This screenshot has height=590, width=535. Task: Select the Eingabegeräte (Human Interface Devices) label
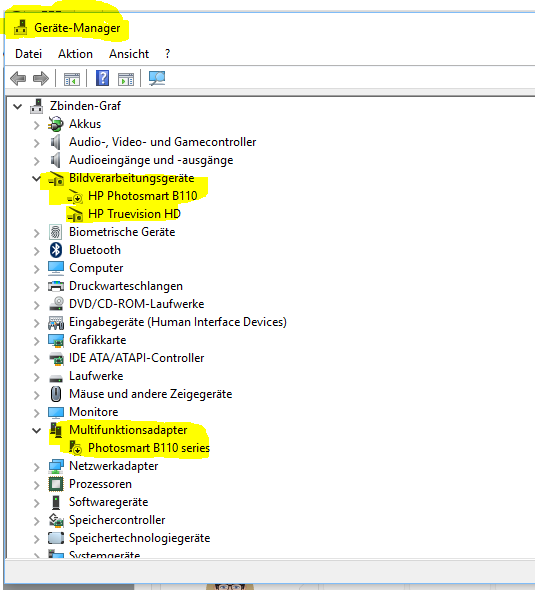tap(178, 322)
